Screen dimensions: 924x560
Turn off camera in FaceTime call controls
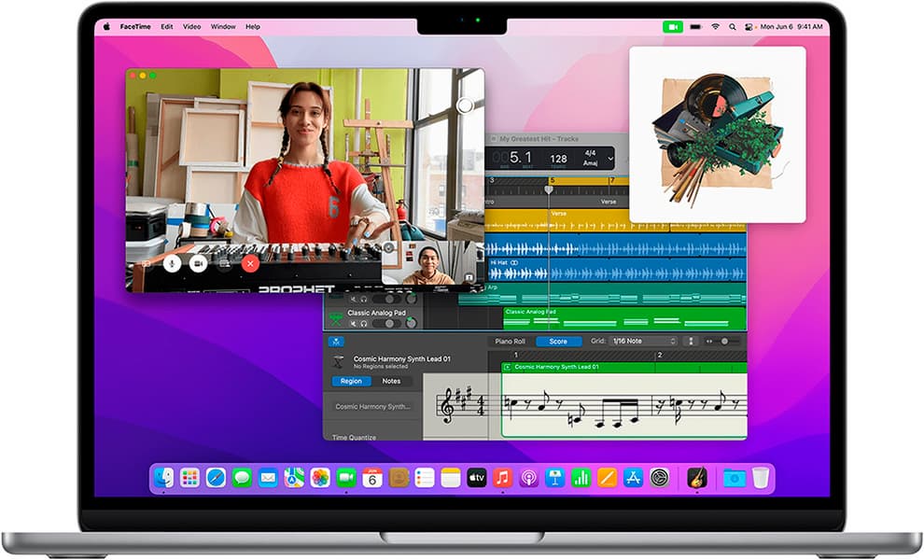point(198,263)
